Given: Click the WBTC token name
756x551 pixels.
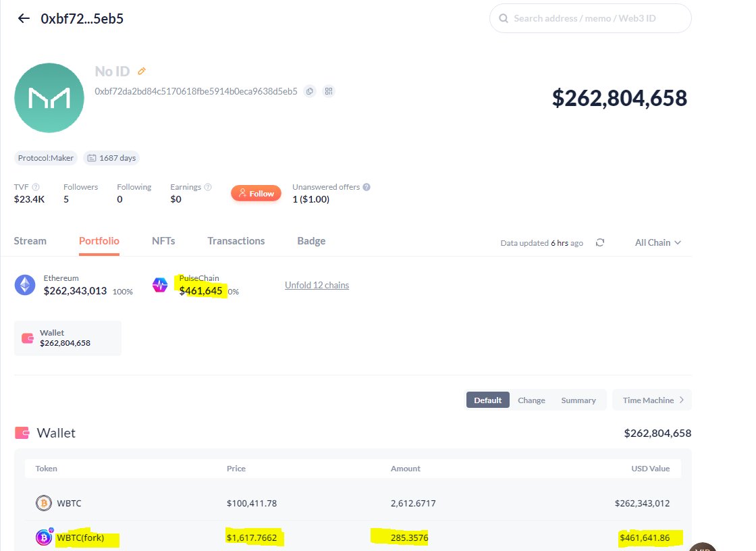Looking at the screenshot, I should [x=69, y=503].
